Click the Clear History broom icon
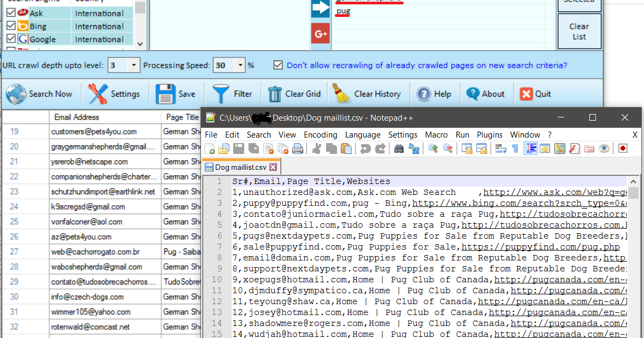The width and height of the screenshot is (644, 338). (341, 94)
